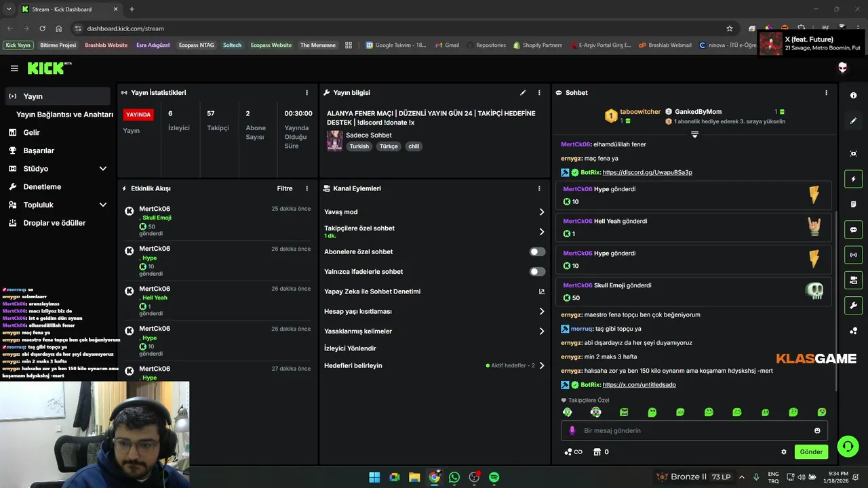Screen dimensions: 868x488
Task: Open Yayın Bağlantısı ve Anahtarı
Action: tap(64, 115)
